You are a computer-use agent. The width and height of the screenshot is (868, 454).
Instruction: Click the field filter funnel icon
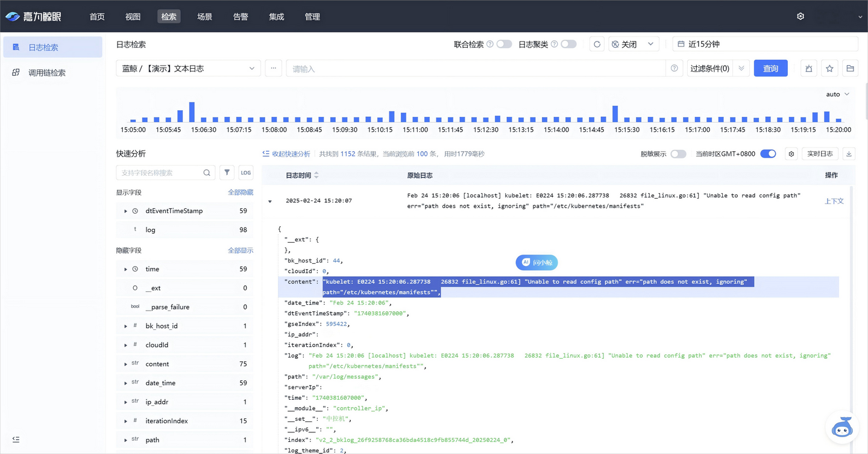click(227, 172)
